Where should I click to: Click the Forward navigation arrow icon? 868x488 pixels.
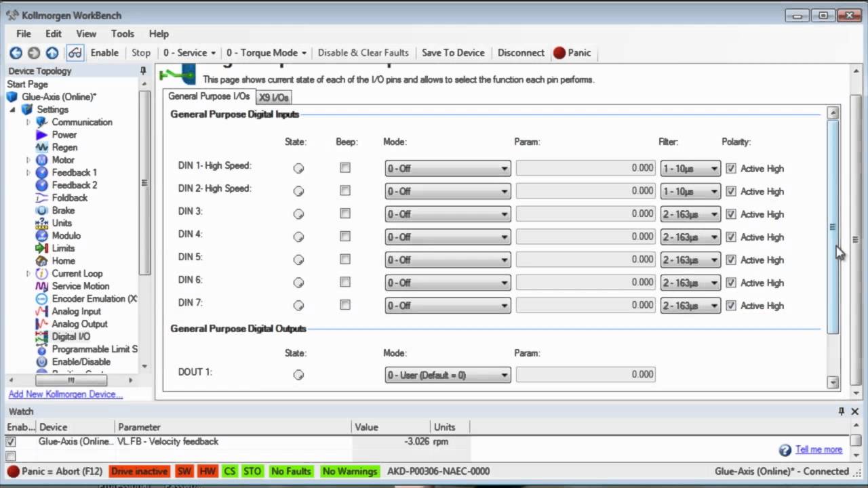[34, 53]
